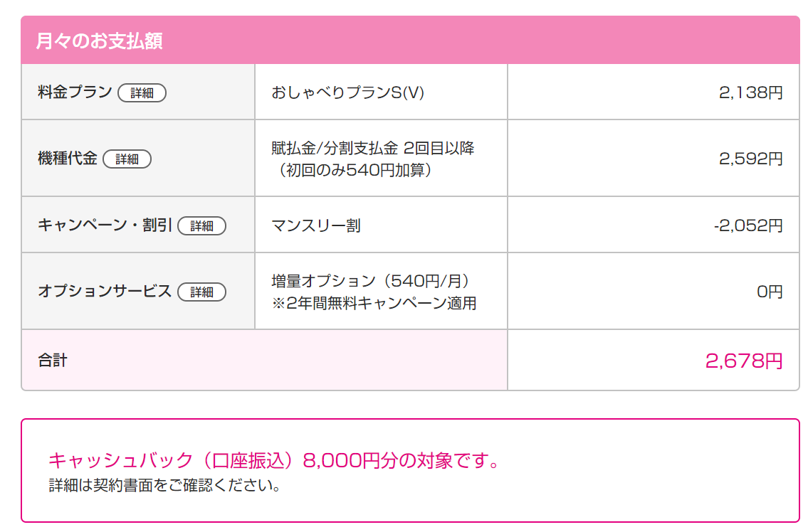Select the 料金プラン row label
808x532 pixels.
pyautogui.click(x=75, y=92)
